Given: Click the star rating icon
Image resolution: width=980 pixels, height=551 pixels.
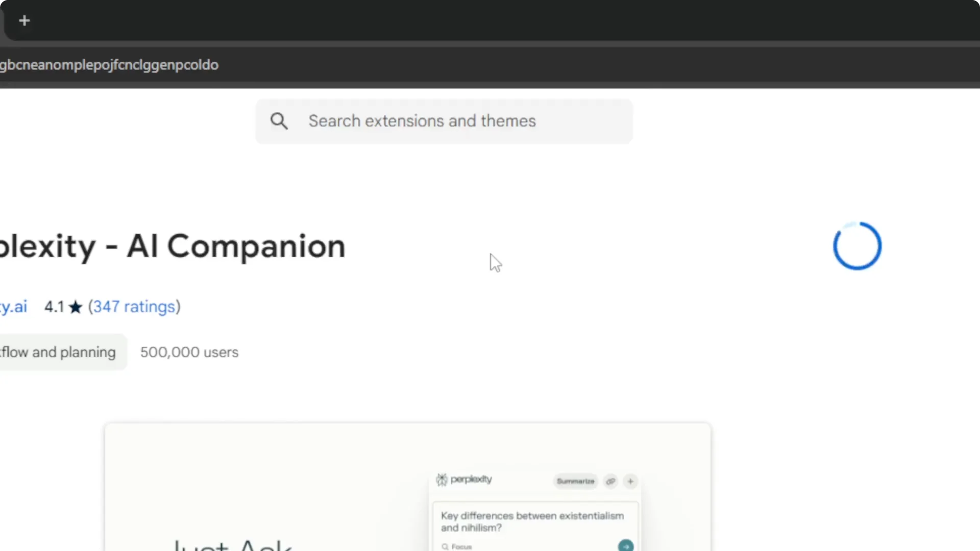Looking at the screenshot, I should coord(75,307).
